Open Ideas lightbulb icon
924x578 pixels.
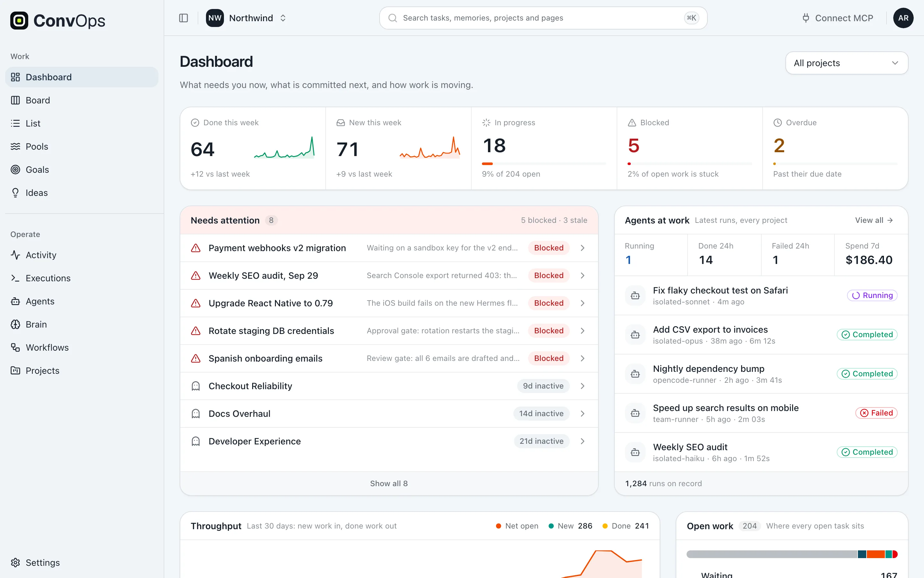click(15, 193)
